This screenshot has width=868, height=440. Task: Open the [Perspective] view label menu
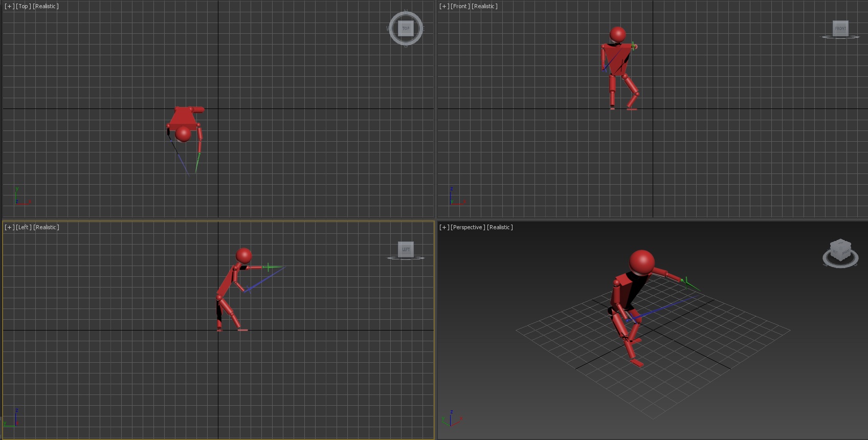(x=468, y=227)
